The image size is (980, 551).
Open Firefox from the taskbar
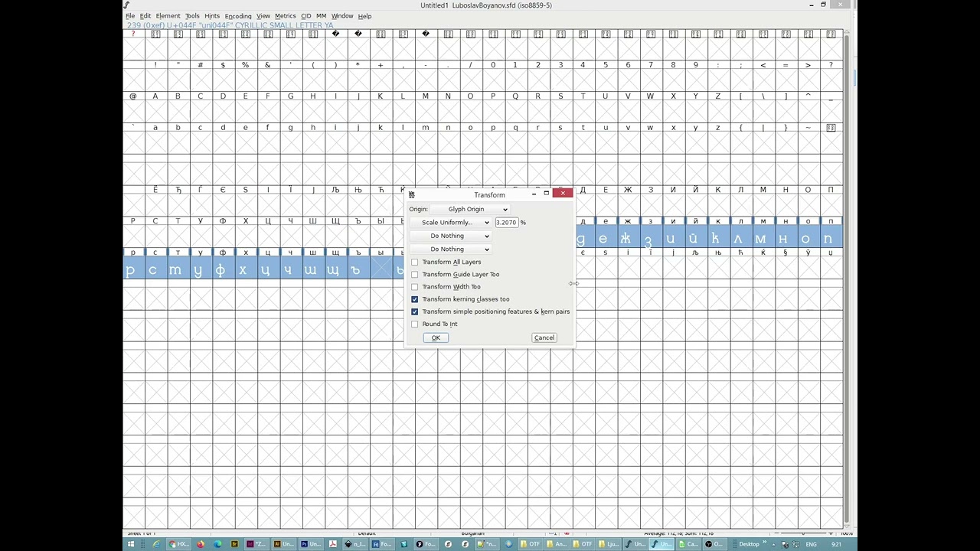click(201, 544)
